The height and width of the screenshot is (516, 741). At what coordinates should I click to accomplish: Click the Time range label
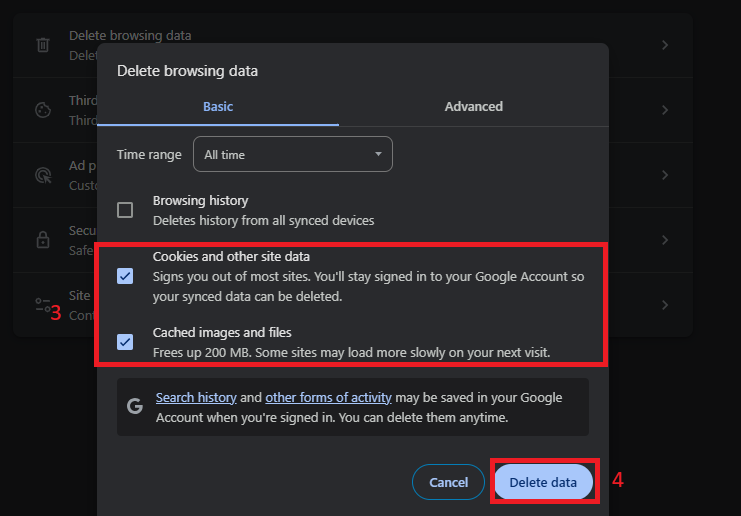tap(149, 155)
